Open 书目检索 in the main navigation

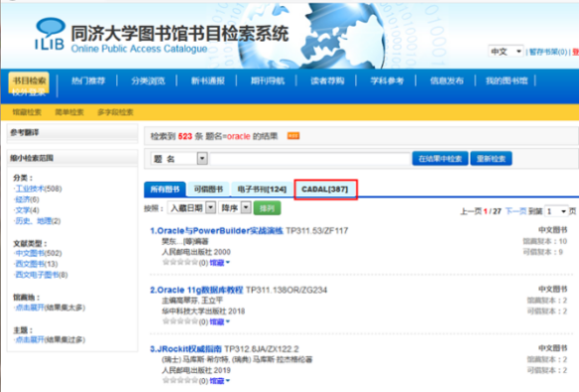click(x=29, y=81)
